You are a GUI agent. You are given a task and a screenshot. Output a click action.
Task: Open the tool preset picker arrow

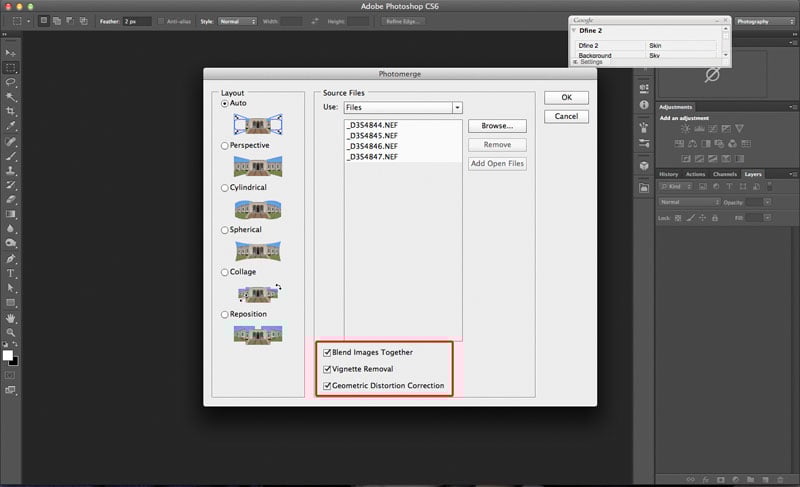click(28, 21)
